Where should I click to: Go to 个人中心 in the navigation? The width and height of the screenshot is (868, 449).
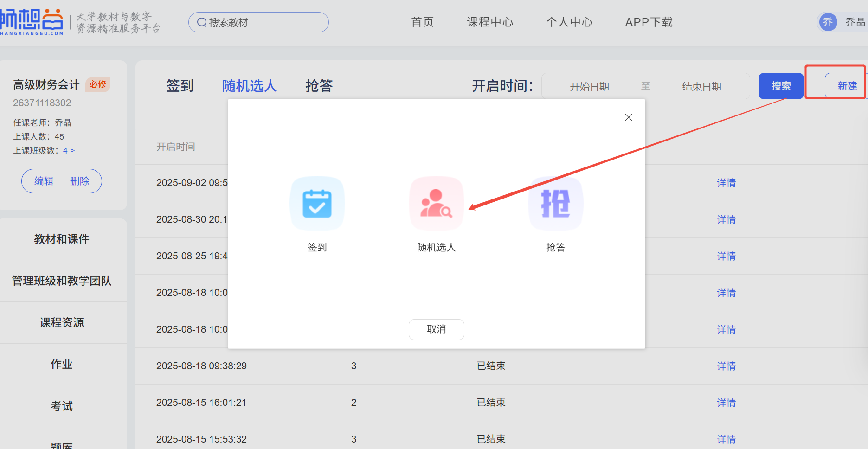[569, 22]
